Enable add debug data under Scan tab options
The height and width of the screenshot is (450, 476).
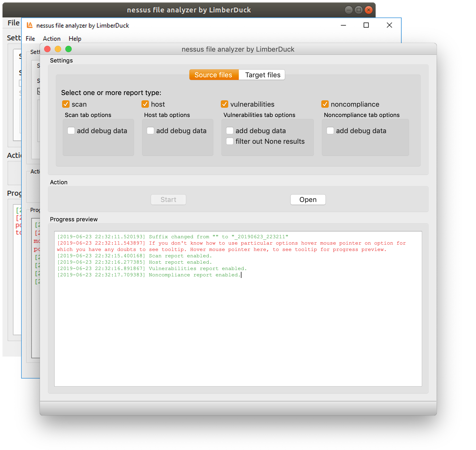tap(71, 131)
